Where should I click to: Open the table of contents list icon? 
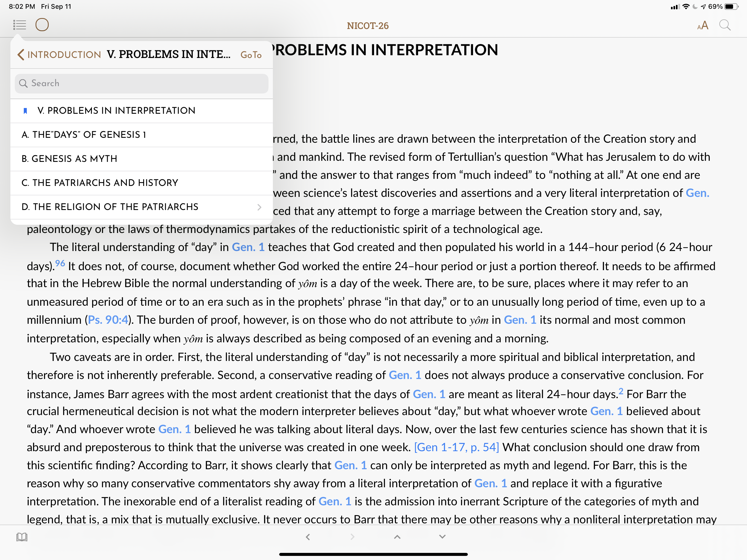pos(20,25)
